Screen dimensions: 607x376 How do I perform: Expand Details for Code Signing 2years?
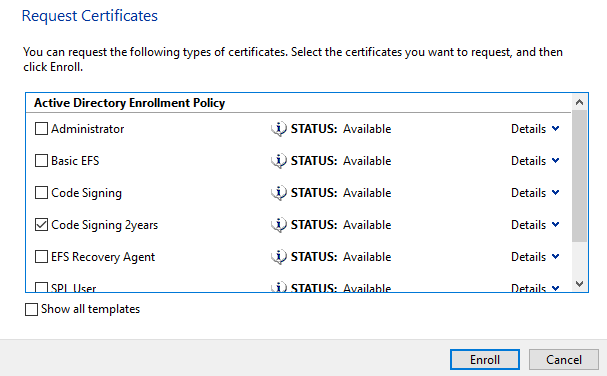click(535, 225)
